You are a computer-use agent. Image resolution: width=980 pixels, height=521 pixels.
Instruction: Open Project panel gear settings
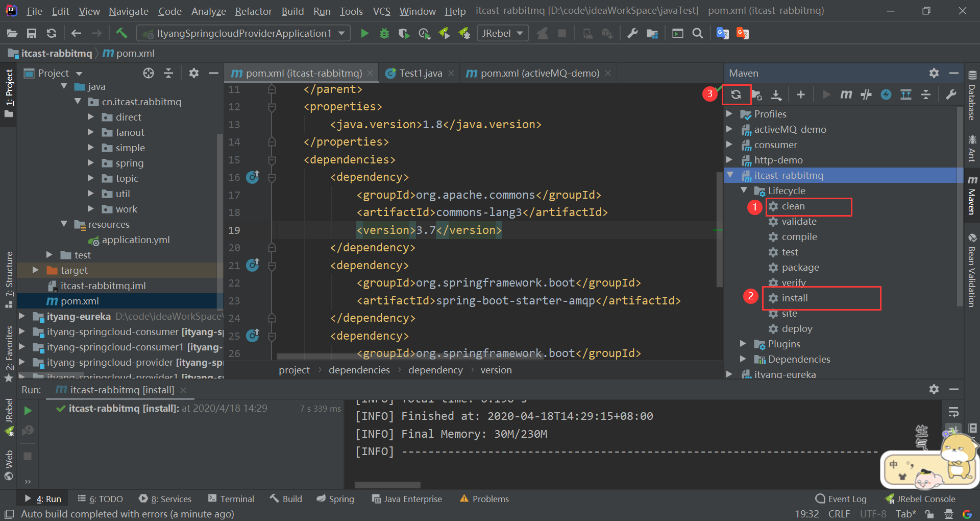[194, 73]
